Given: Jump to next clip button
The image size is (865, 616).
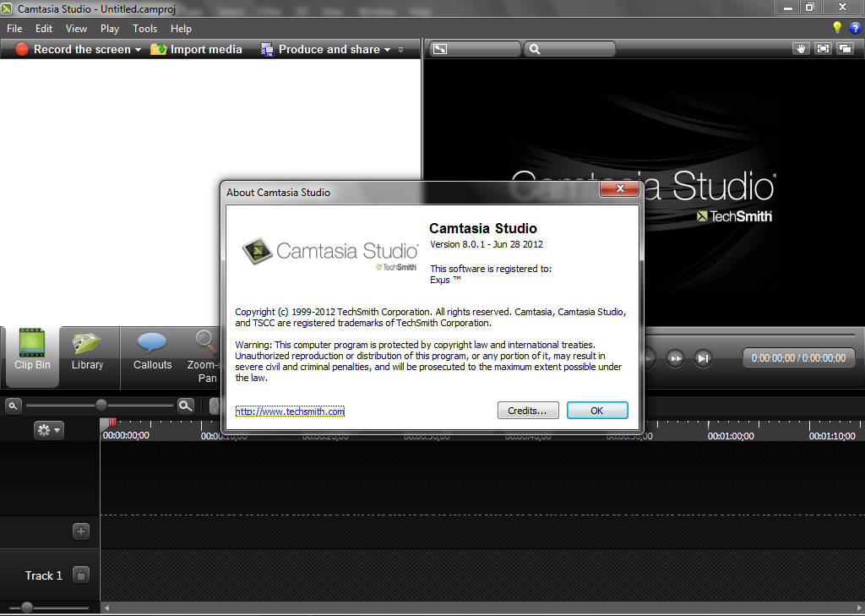Looking at the screenshot, I should tap(703, 358).
